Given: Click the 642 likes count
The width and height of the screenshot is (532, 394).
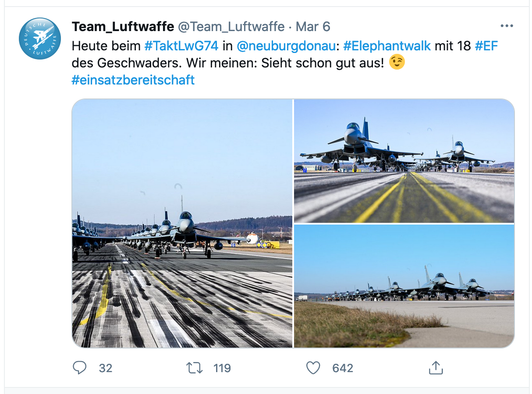Looking at the screenshot, I should click(x=342, y=368).
